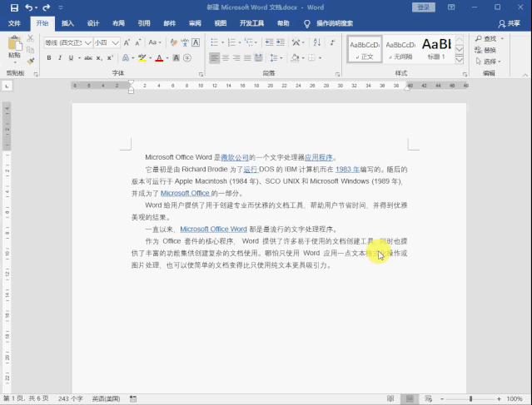Save the document with the floppy disk icon
The width and height of the screenshot is (532, 405).
(x=12, y=7)
